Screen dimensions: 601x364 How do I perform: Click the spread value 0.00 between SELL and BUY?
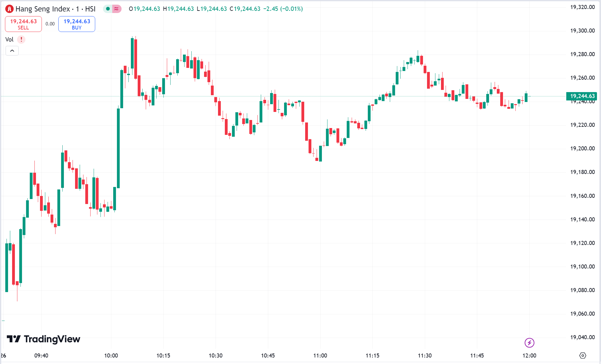tap(50, 23)
